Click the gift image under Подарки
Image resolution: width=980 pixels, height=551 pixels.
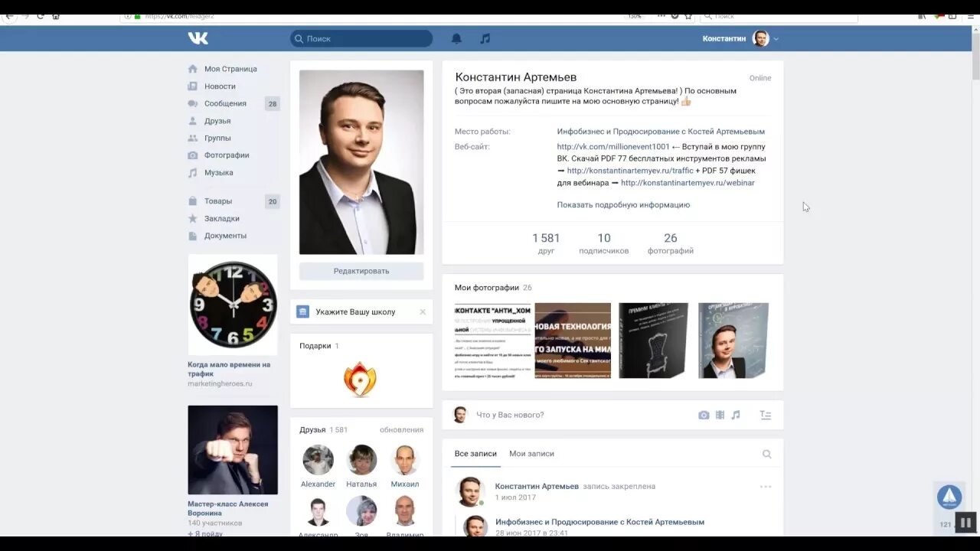pos(360,379)
